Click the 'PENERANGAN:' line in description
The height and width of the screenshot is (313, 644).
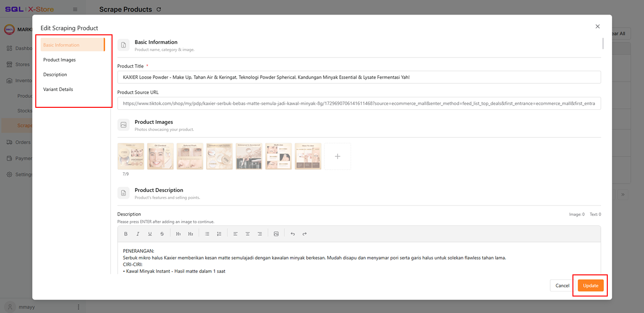pos(138,251)
